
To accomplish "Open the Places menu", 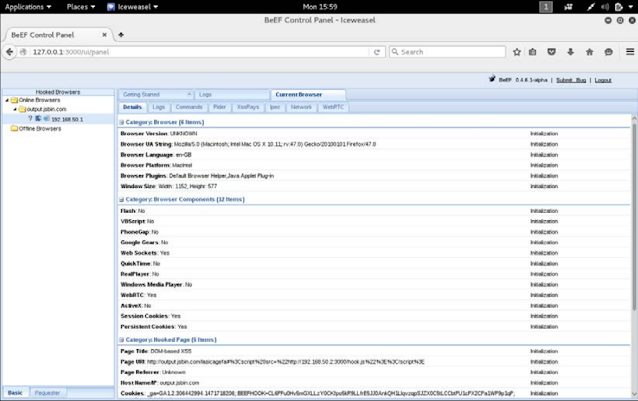I will [x=81, y=7].
